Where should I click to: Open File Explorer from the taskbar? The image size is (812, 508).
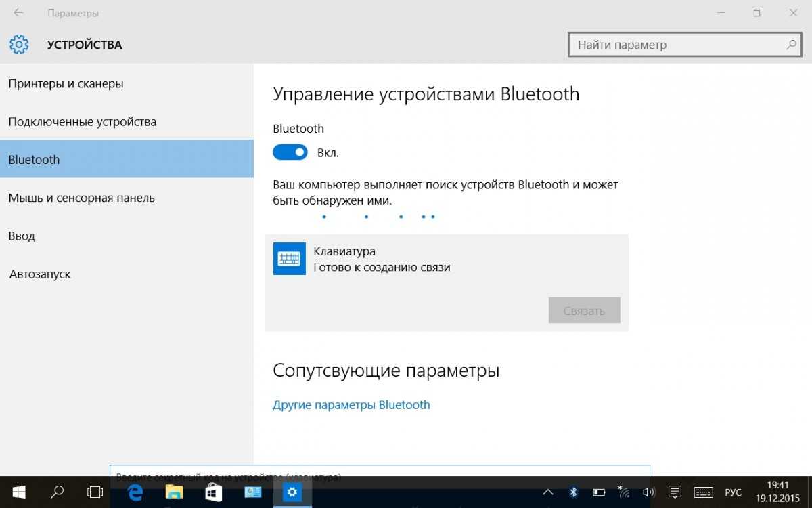tap(175, 492)
